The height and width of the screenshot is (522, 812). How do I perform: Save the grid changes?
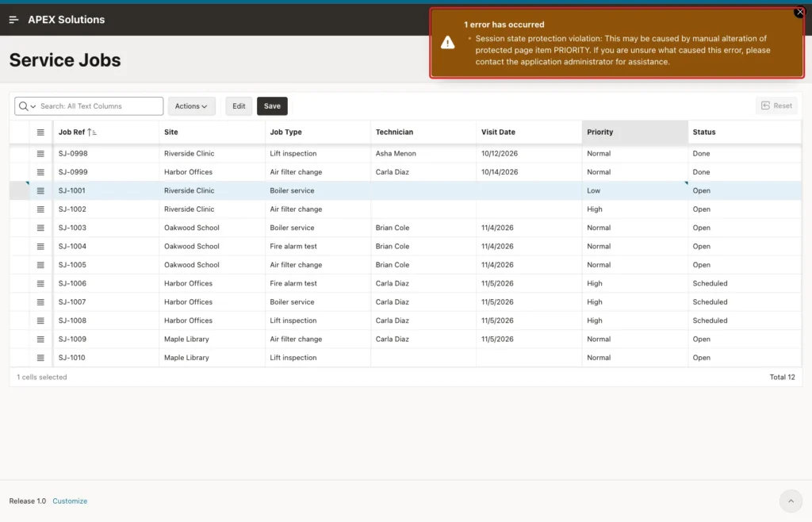272,106
